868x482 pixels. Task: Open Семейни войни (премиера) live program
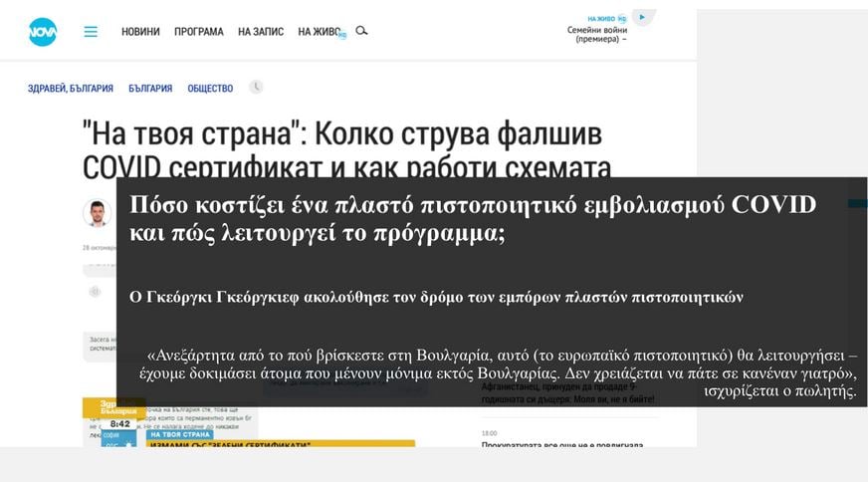597,34
